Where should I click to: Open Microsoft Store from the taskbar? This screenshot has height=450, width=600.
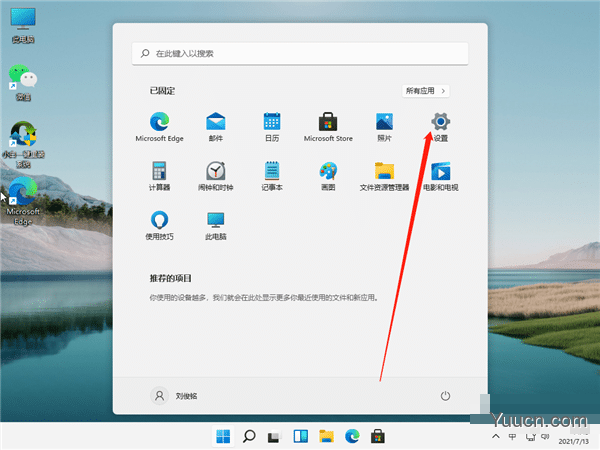[378, 436]
